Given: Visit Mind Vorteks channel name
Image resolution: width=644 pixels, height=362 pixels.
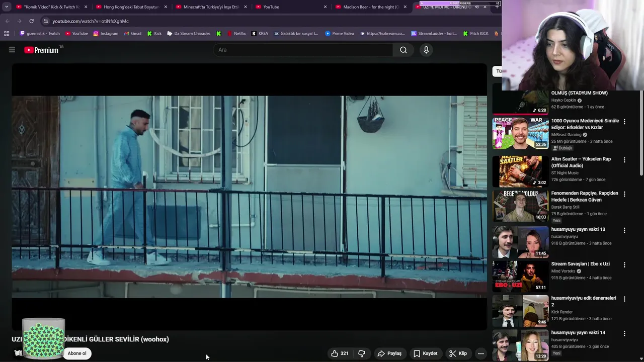Looking at the screenshot, I should pyautogui.click(x=563, y=271).
